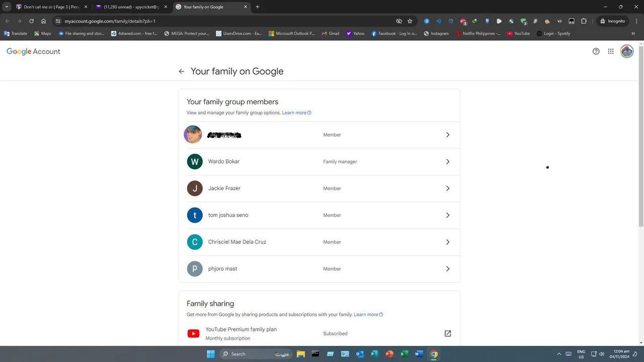644x362 pixels.
Task: Launch PowerPoint from the taskbar
Action: pyautogui.click(x=389, y=354)
